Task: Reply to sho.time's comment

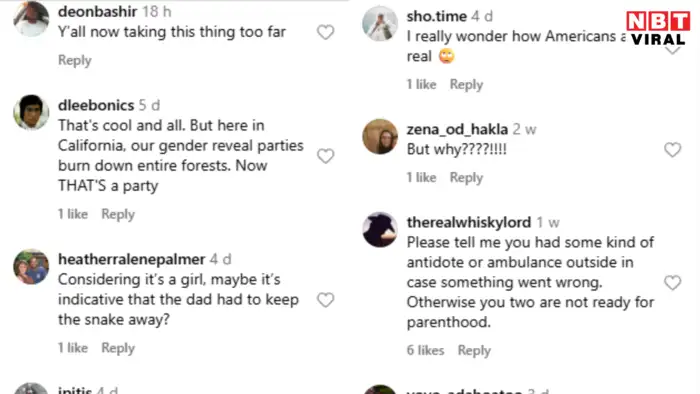Action: pyautogui.click(x=466, y=84)
